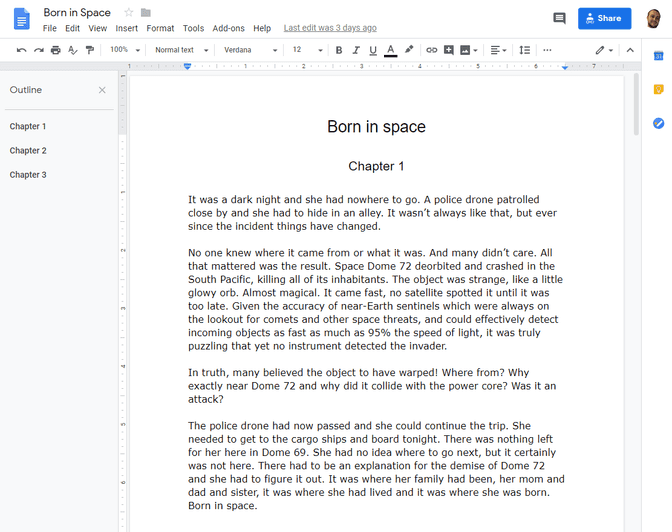The image size is (672, 532).
Task: Toggle underline formatting
Action: pyautogui.click(x=373, y=50)
